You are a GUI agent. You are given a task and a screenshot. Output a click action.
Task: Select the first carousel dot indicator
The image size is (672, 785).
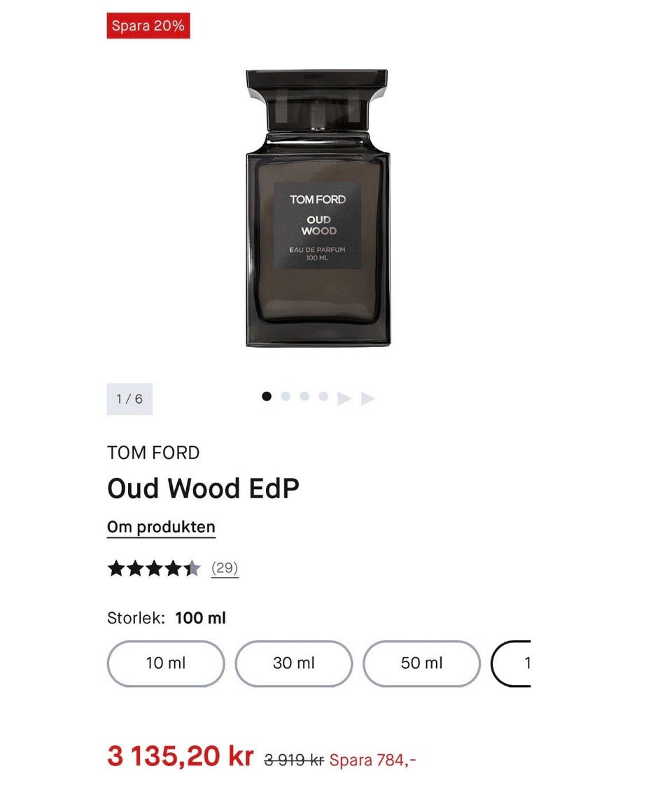click(x=267, y=397)
